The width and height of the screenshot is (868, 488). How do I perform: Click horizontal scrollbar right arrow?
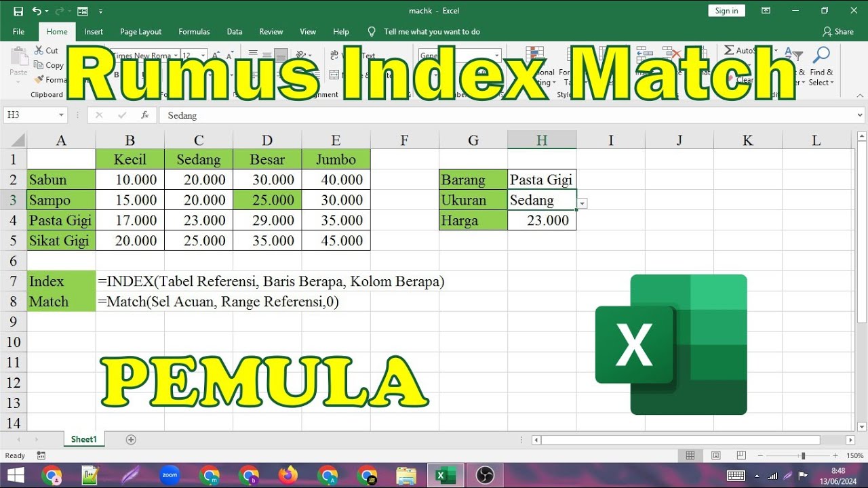pos(850,440)
